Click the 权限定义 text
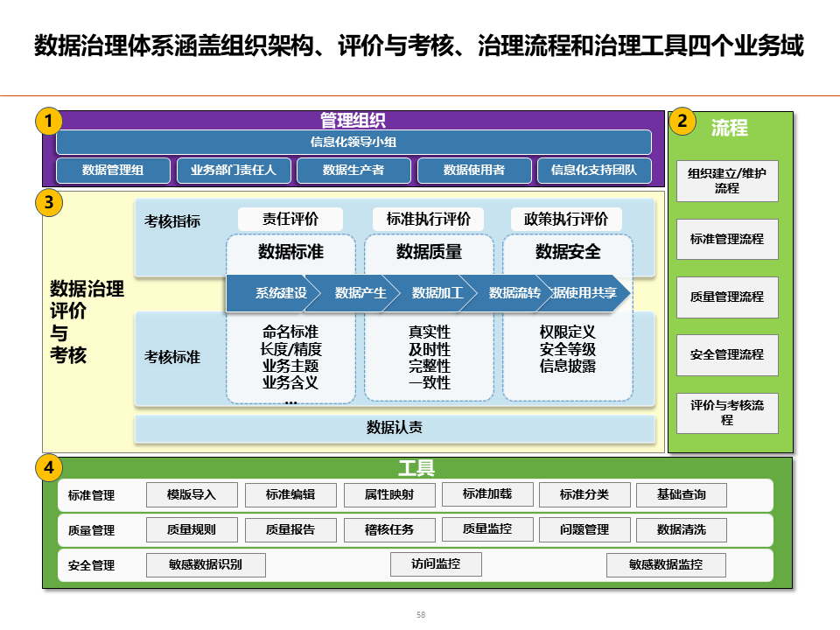 click(x=567, y=332)
